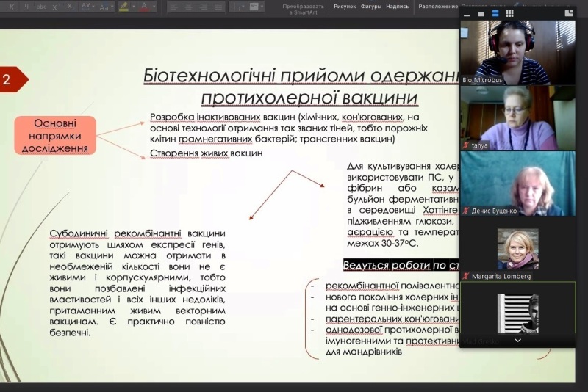This screenshot has width=588, height=392.
Task: Select the vertical video strip view
Action: tap(496, 13)
